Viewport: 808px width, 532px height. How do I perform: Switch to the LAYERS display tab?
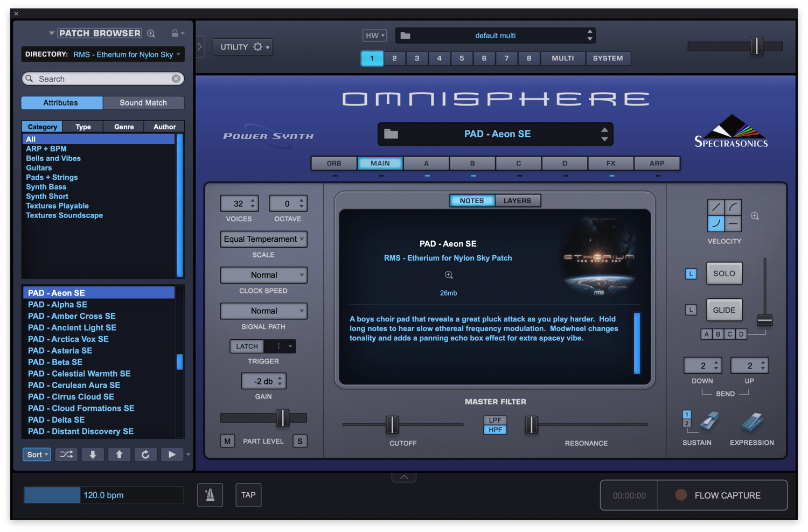[x=517, y=201]
